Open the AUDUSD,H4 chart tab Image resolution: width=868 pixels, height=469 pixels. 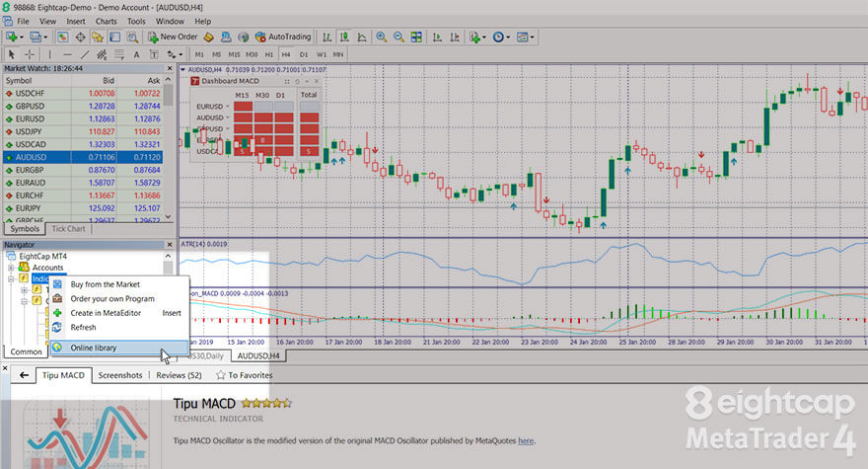point(258,355)
